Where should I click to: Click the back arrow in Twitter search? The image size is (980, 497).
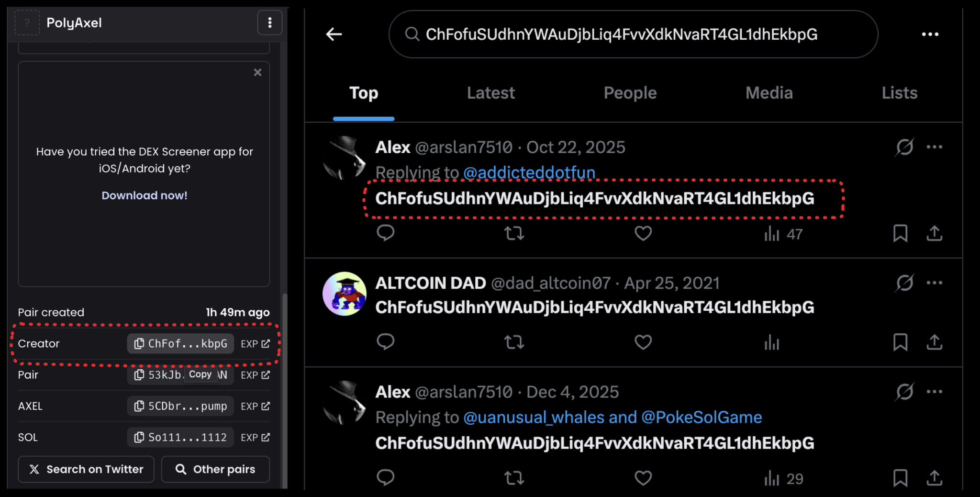(x=334, y=34)
